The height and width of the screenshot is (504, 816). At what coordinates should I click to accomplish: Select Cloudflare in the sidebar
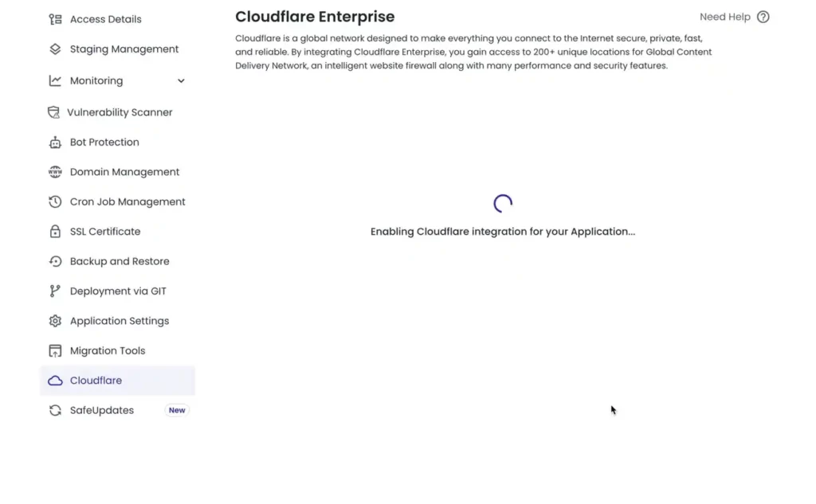96,381
